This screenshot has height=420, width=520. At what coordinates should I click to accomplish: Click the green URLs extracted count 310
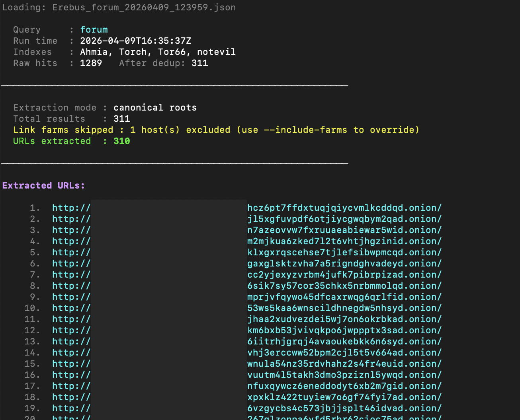point(122,141)
